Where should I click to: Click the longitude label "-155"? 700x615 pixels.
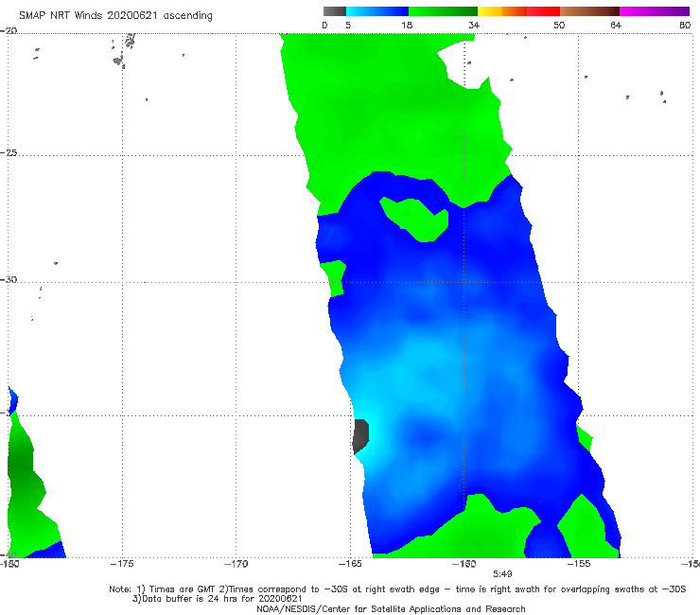pos(579,564)
